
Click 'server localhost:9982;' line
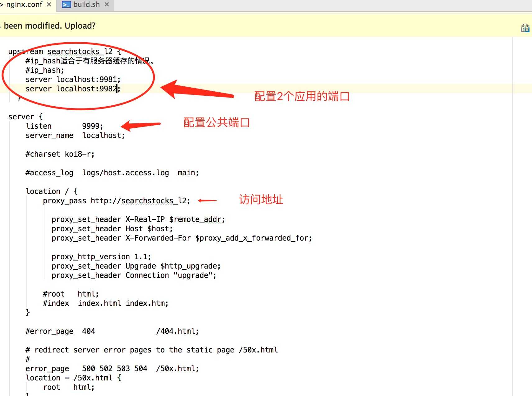pyautogui.click(x=73, y=89)
